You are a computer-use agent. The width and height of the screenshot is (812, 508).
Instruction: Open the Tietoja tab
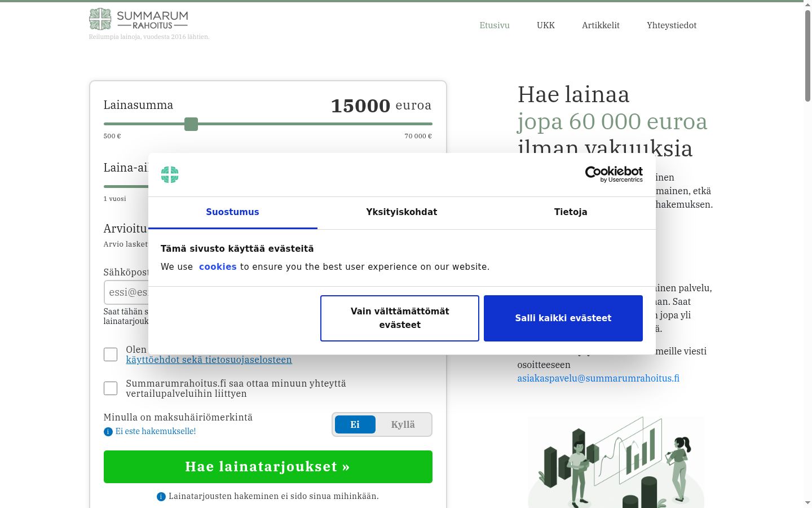571,212
